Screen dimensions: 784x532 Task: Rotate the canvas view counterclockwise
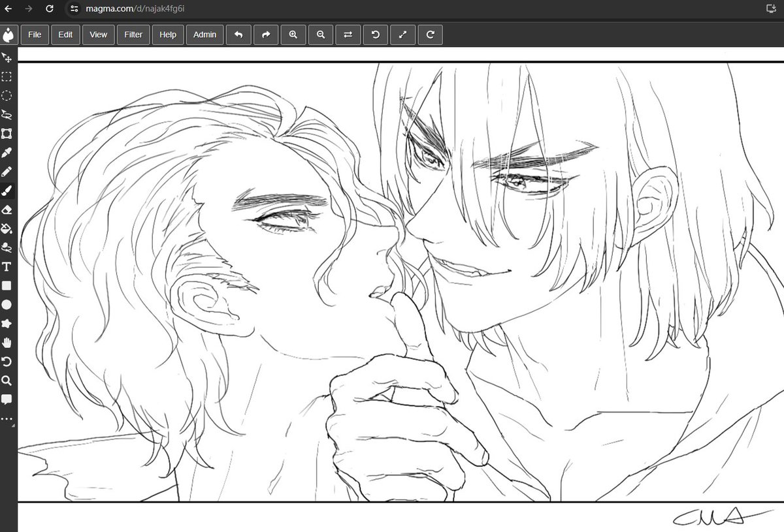point(375,35)
